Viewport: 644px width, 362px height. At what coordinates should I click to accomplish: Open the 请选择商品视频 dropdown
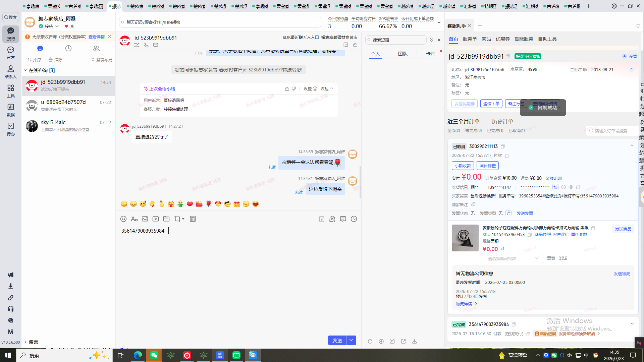[513, 258]
